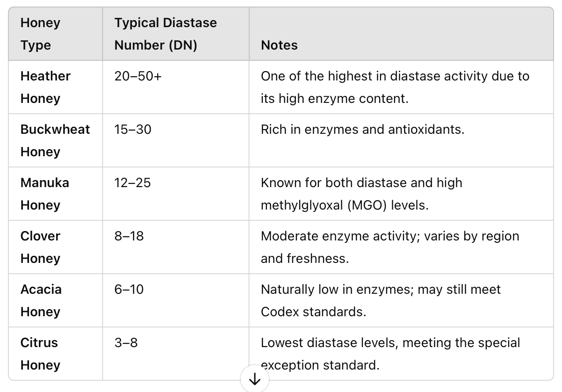Select the "Buckwheat Honey" row label
This screenshot has height=392, width=562.
pos(55,140)
